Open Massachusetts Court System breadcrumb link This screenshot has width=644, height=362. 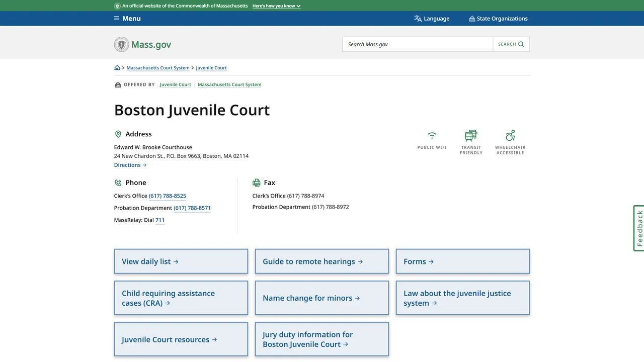click(158, 68)
